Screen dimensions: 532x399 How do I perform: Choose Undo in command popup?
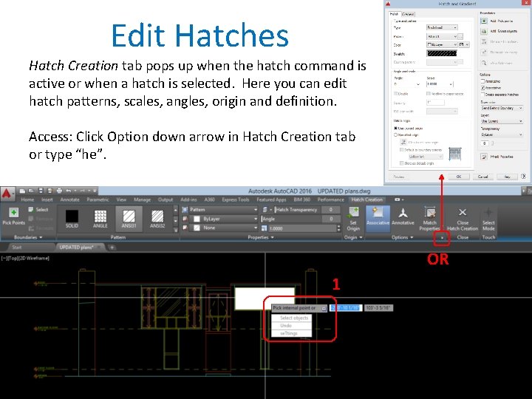(x=291, y=326)
